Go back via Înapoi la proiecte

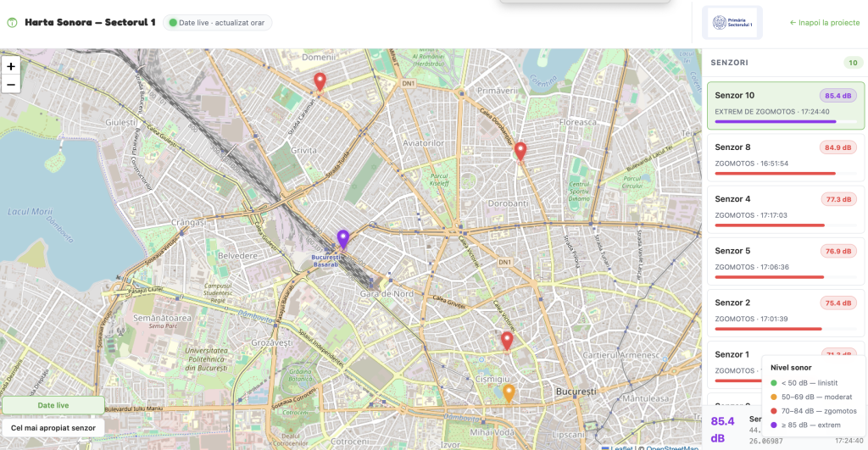[824, 23]
